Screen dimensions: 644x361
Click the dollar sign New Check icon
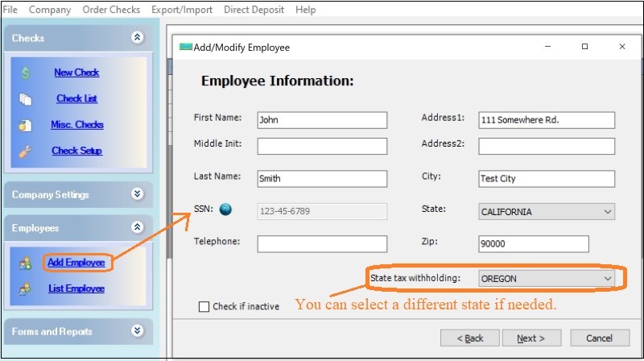pos(26,73)
